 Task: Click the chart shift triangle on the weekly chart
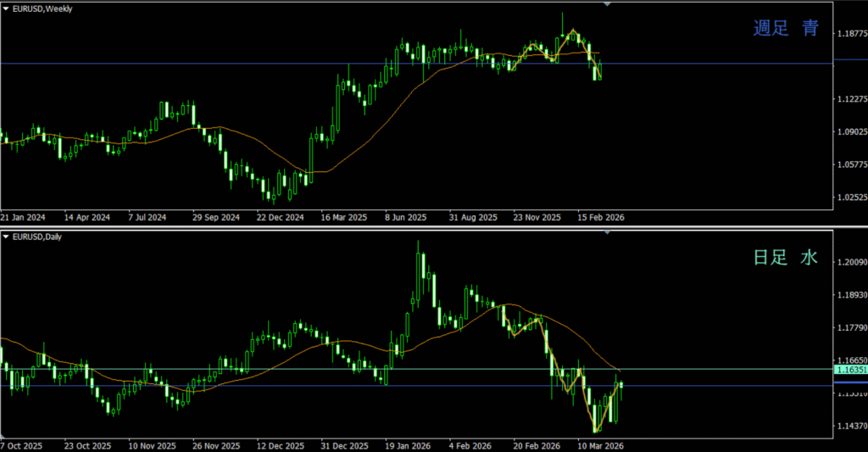click(x=607, y=4)
